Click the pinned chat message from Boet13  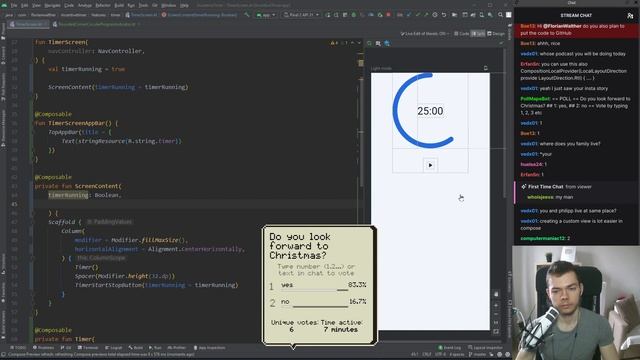point(576,29)
